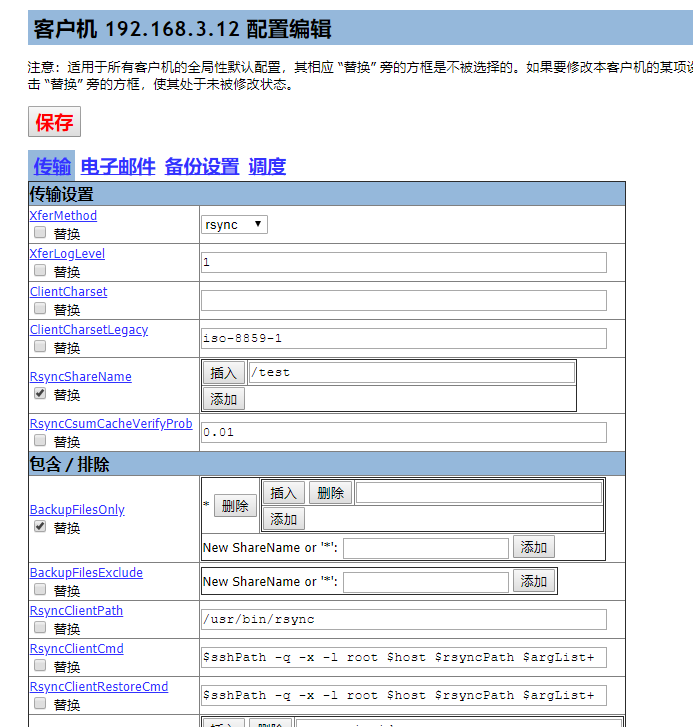Click 添加 button under RsyncShareName

(224, 399)
